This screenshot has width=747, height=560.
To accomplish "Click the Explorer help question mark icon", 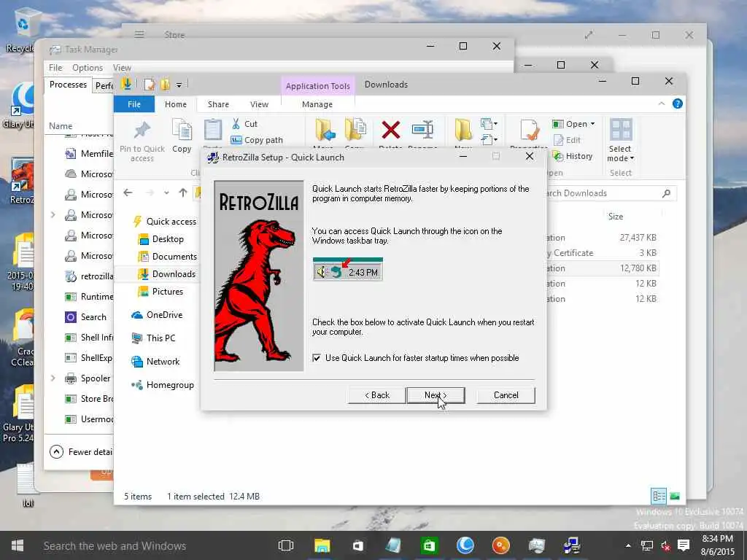I will point(677,104).
